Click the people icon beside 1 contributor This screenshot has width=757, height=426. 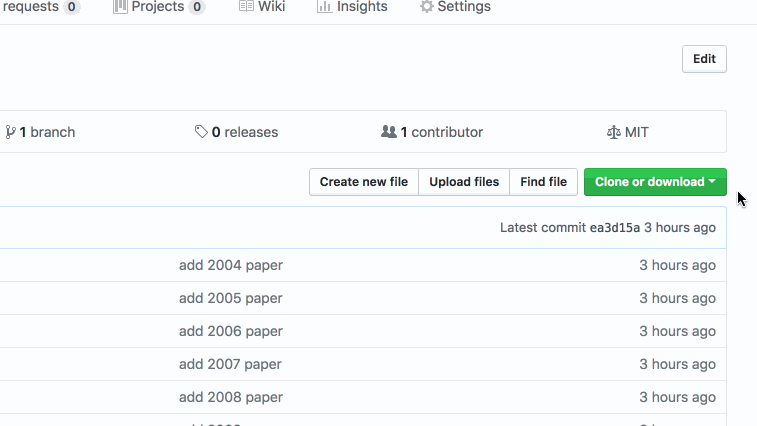point(389,131)
